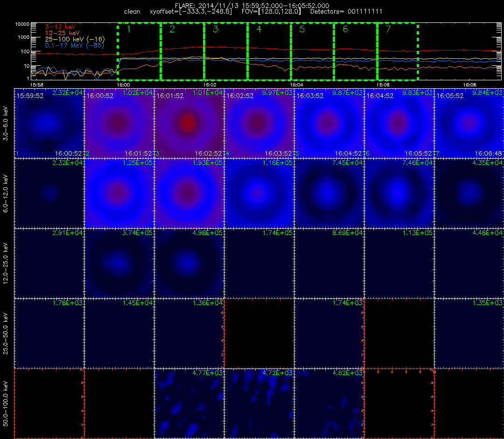Select interval marker 5 in the light curve
The width and height of the screenshot is (504, 439).
[302, 29]
